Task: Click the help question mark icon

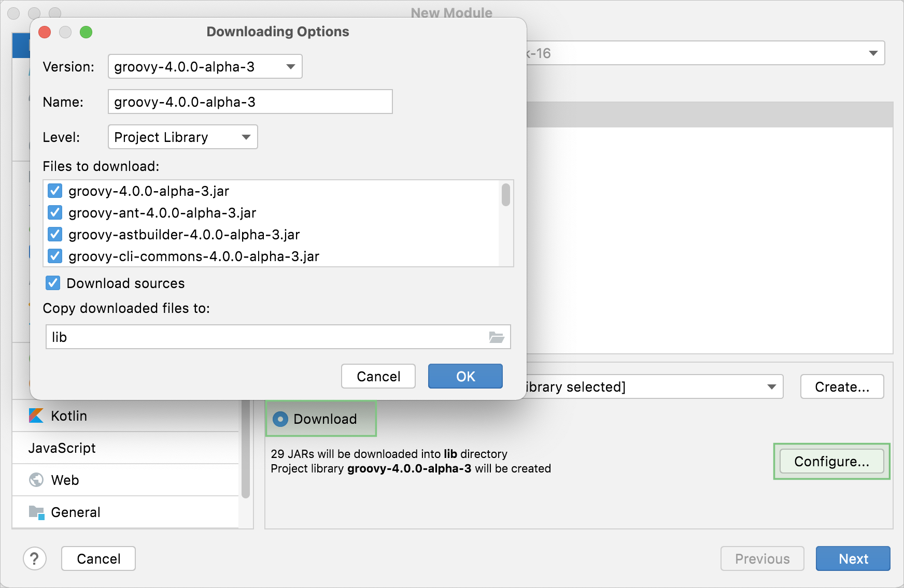Action: [x=35, y=558]
